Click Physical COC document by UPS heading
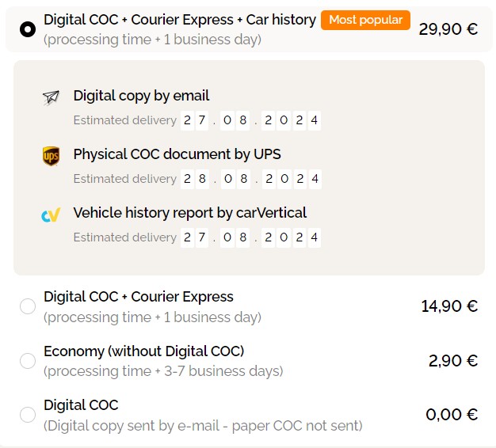The height and width of the screenshot is (448, 496). tap(177, 154)
